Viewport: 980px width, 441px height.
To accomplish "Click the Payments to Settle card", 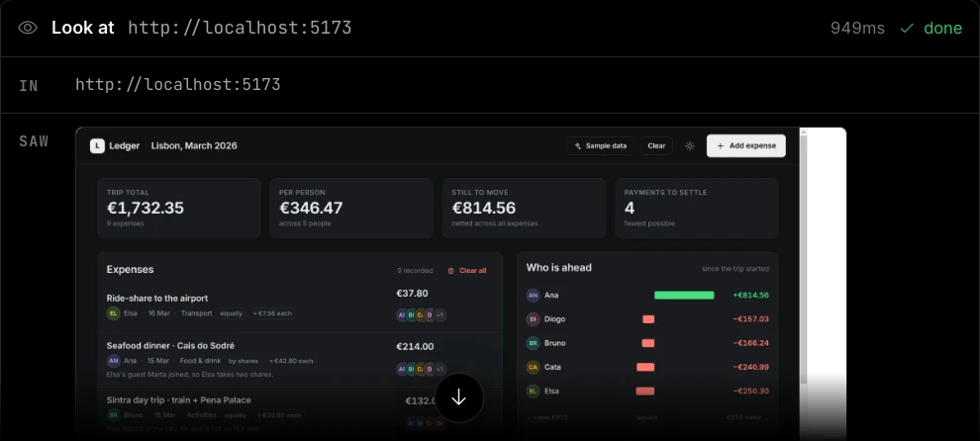I will click(x=696, y=208).
